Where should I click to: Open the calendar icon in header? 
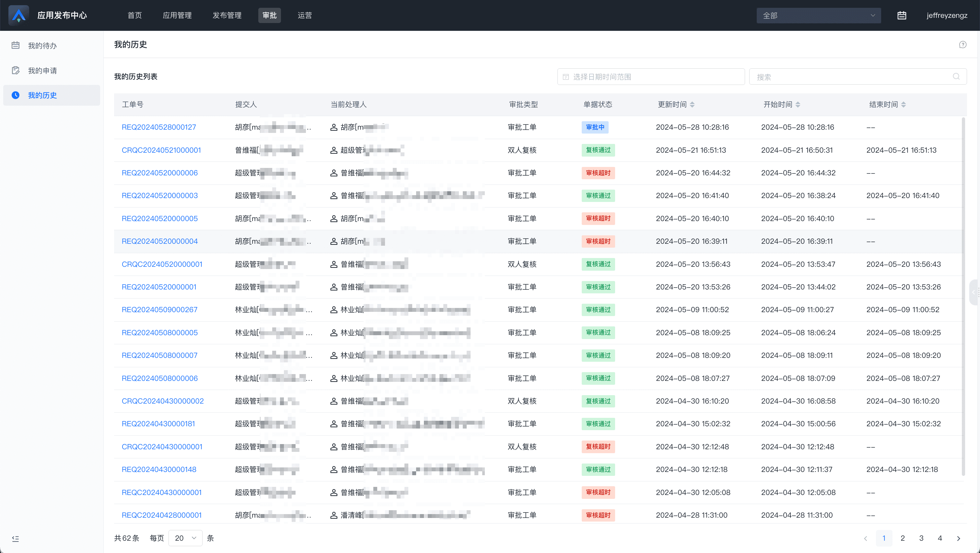[x=902, y=15]
